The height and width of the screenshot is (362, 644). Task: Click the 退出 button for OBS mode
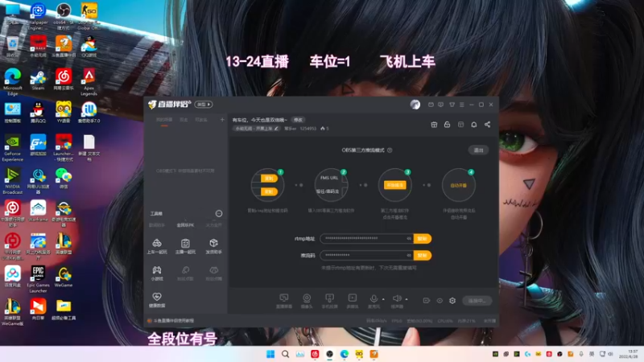(x=478, y=150)
